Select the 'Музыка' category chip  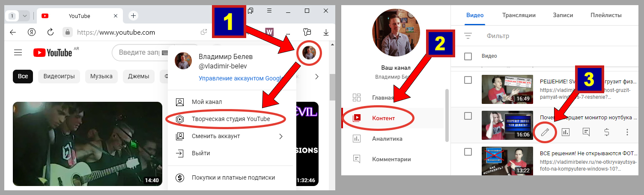coord(101,77)
